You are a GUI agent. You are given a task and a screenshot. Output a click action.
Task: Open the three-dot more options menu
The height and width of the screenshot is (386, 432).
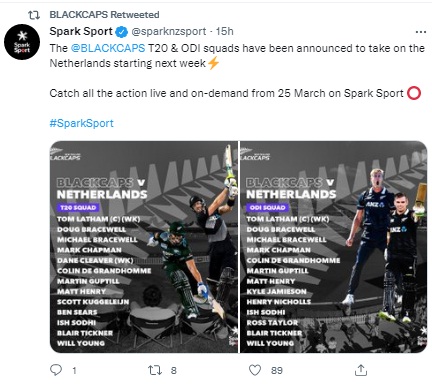click(x=421, y=32)
